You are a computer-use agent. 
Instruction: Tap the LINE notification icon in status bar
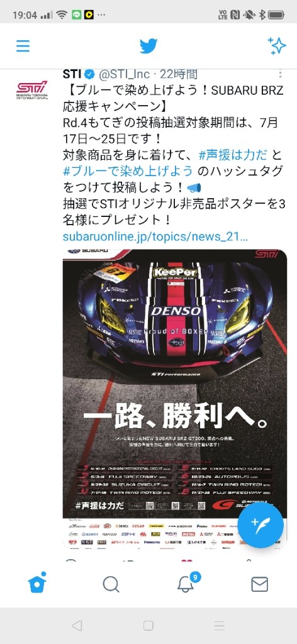pyautogui.click(x=76, y=15)
